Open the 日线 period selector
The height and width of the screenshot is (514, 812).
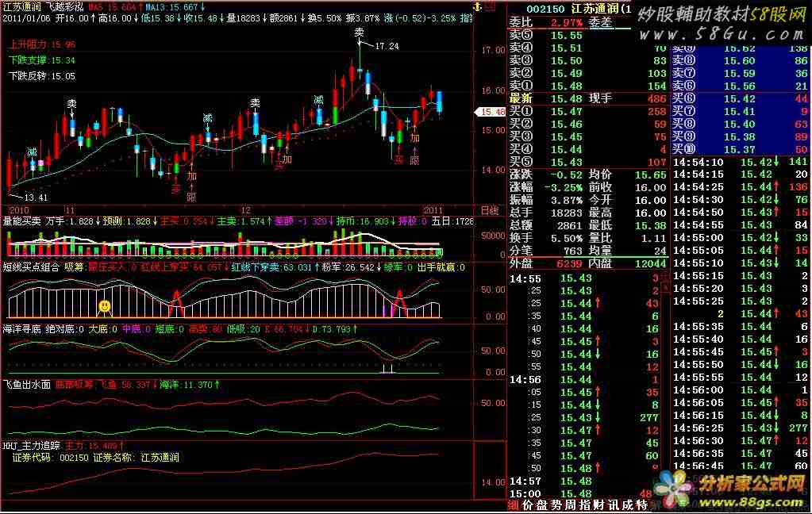(x=490, y=210)
